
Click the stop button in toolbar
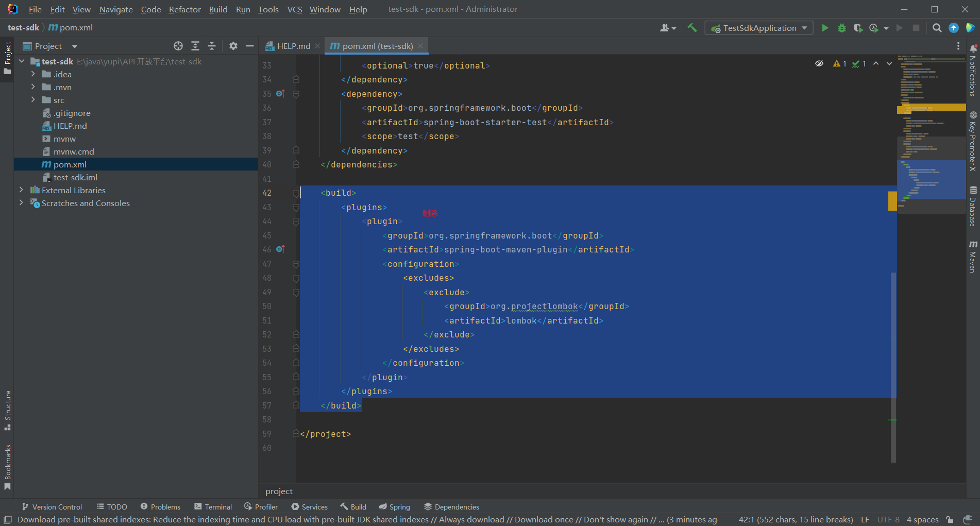click(916, 28)
